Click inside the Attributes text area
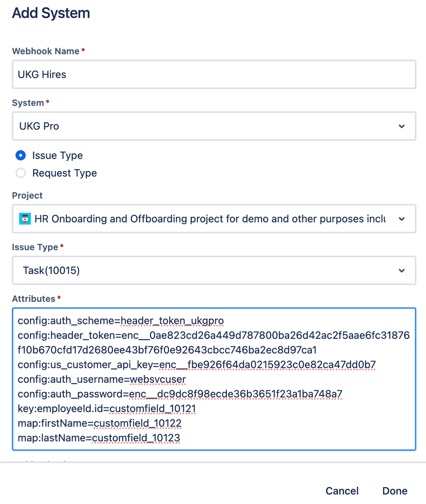This screenshot has width=426, height=504. (x=214, y=379)
